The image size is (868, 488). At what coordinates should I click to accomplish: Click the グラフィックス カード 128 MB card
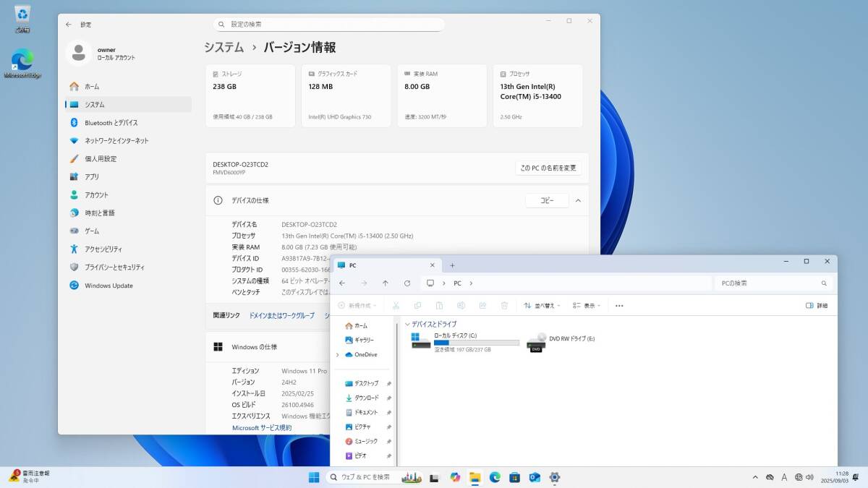coord(346,95)
